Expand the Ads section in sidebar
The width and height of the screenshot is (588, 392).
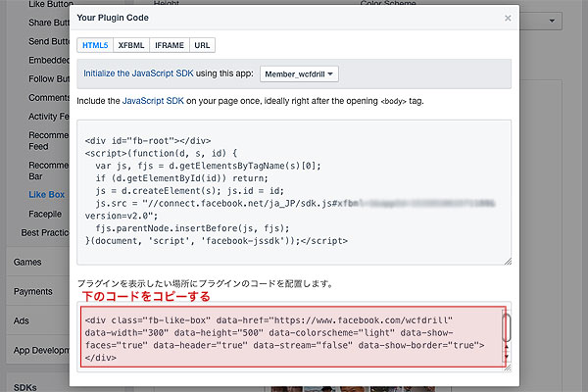tap(37, 320)
